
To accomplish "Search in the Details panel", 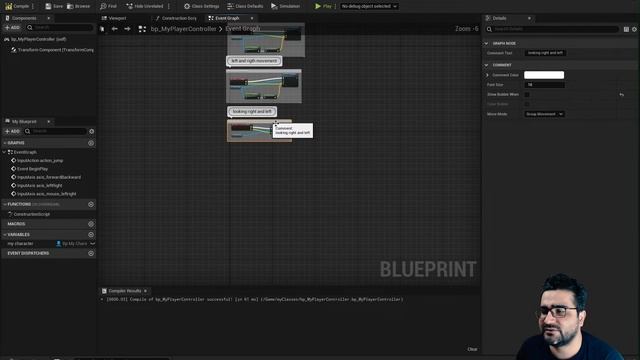I will point(552,29).
